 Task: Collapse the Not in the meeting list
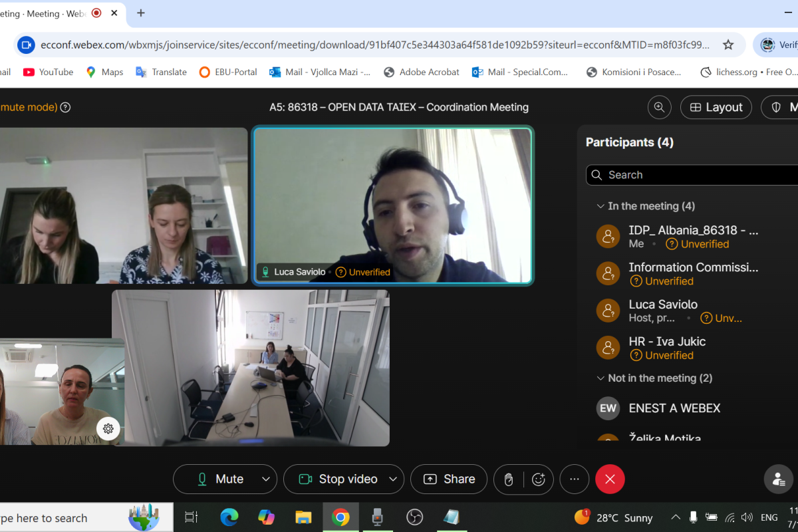[600, 378]
